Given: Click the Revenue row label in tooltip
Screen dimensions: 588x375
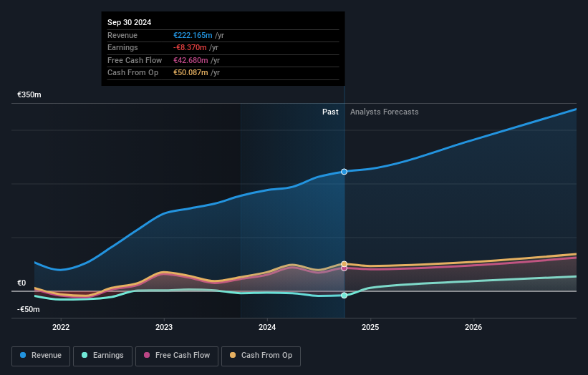Looking at the screenshot, I should click(122, 35).
